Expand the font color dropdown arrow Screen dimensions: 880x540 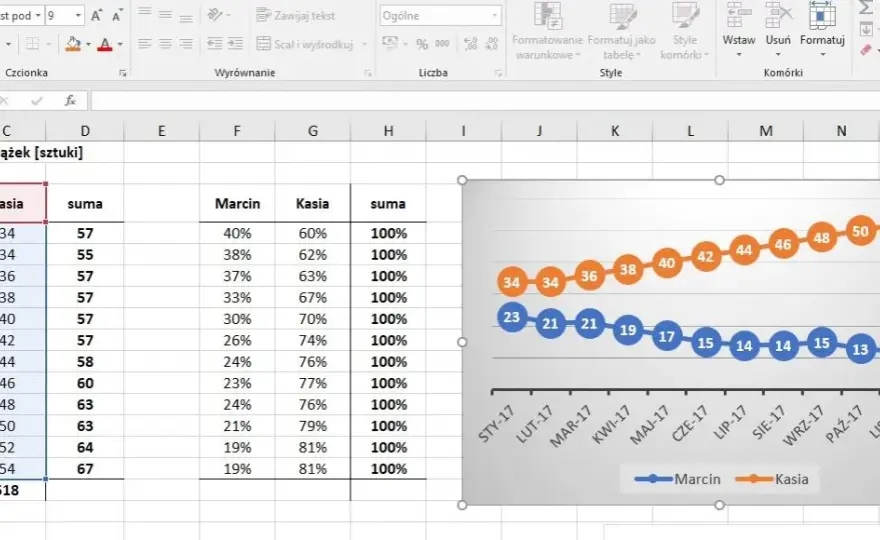point(120,44)
